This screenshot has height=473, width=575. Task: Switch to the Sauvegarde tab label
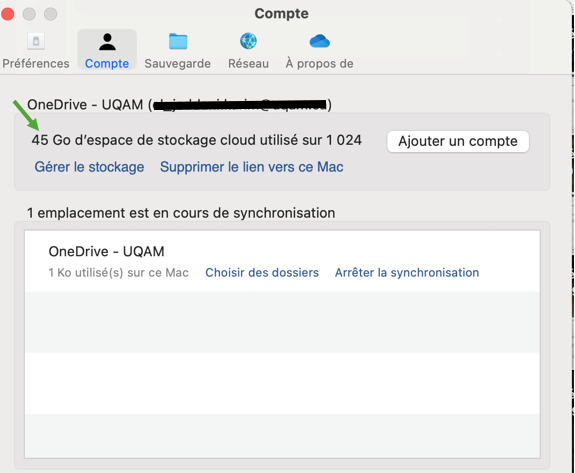[177, 63]
